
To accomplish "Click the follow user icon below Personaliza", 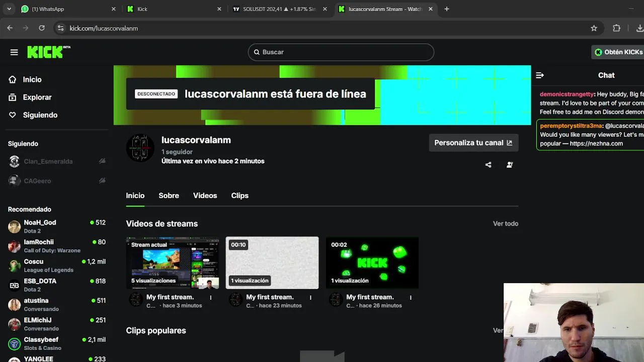I will [509, 165].
